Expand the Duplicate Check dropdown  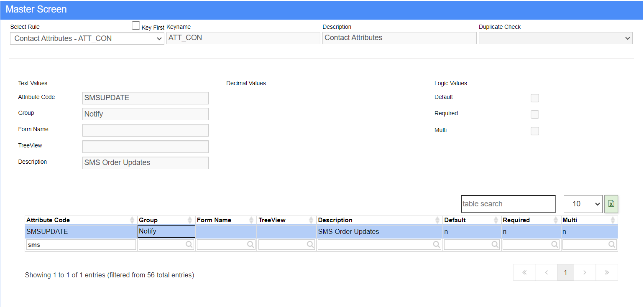coord(555,38)
